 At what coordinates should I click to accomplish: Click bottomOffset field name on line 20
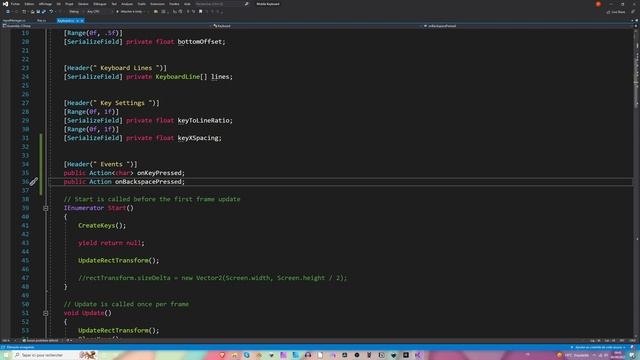coord(200,42)
